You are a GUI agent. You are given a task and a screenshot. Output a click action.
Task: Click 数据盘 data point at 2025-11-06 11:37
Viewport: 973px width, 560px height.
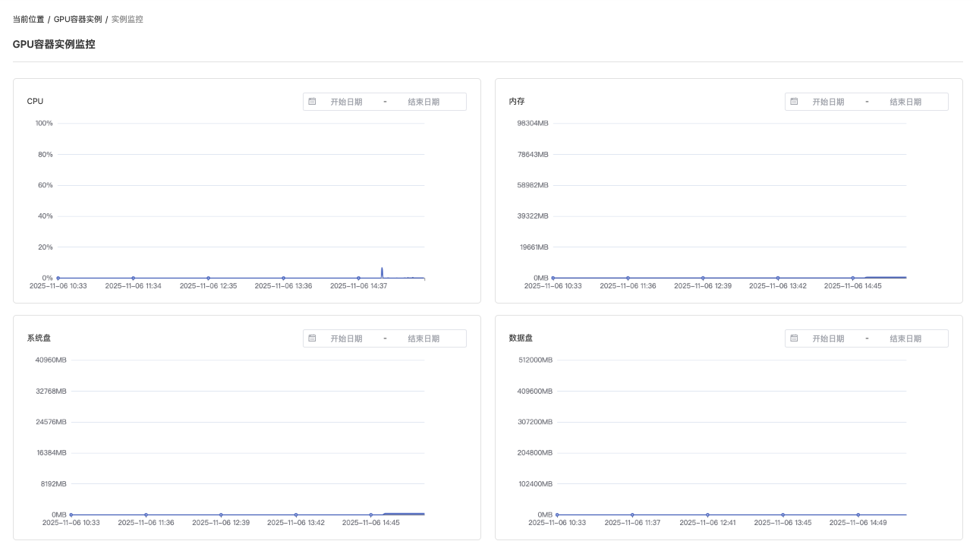pyautogui.click(x=632, y=515)
